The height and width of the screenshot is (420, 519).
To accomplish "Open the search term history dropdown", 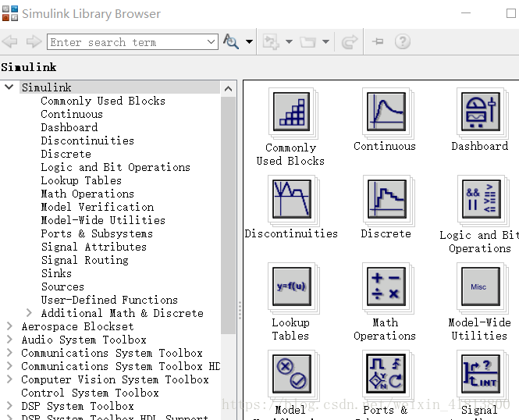I will coord(211,42).
